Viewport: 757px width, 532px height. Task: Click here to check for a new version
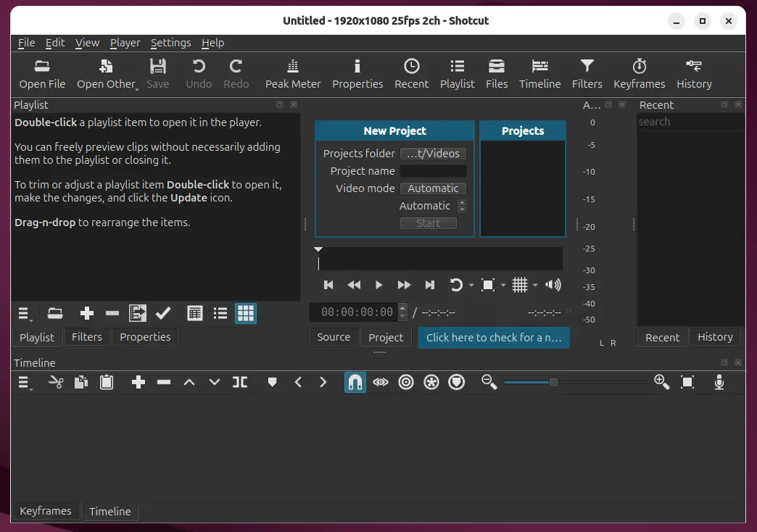pyautogui.click(x=494, y=337)
